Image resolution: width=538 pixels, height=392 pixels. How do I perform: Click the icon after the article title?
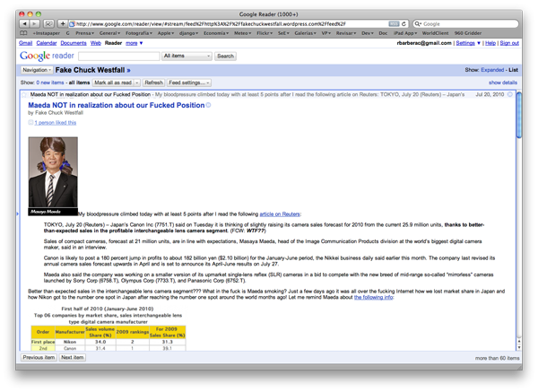[208, 105]
